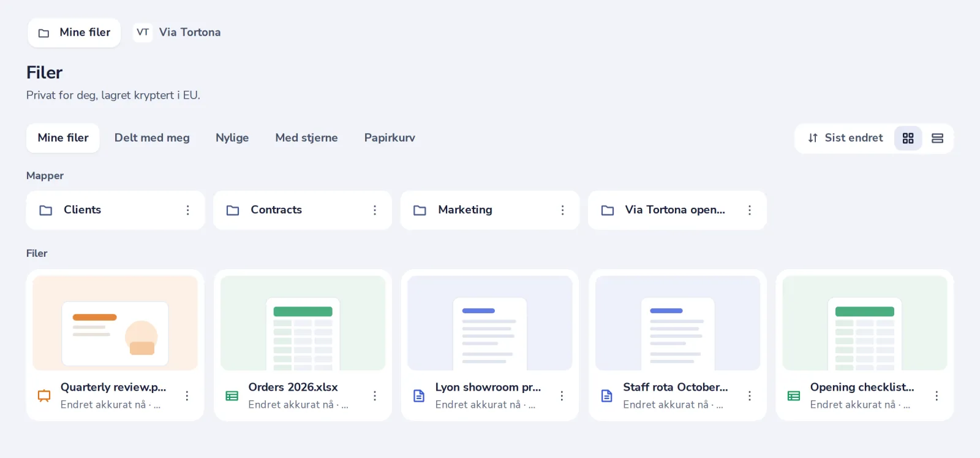Select the Mine filer tab
The width and height of the screenshot is (980, 458).
pyautogui.click(x=63, y=138)
